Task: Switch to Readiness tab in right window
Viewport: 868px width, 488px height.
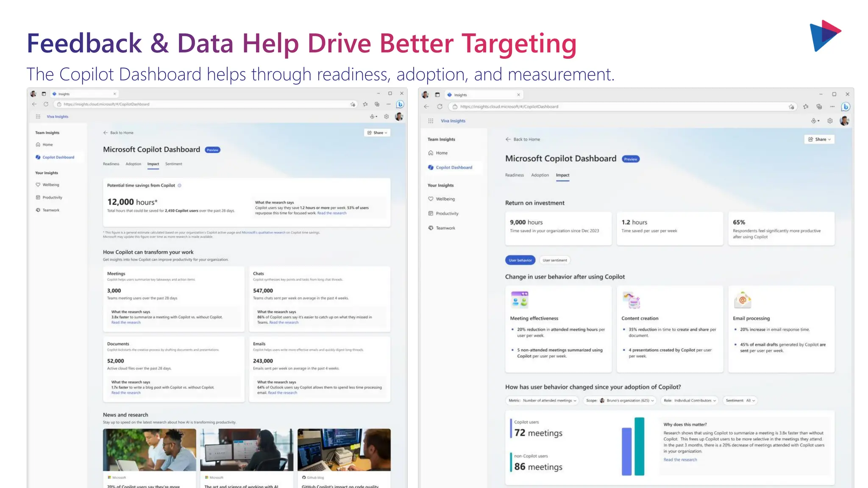Action: (514, 175)
